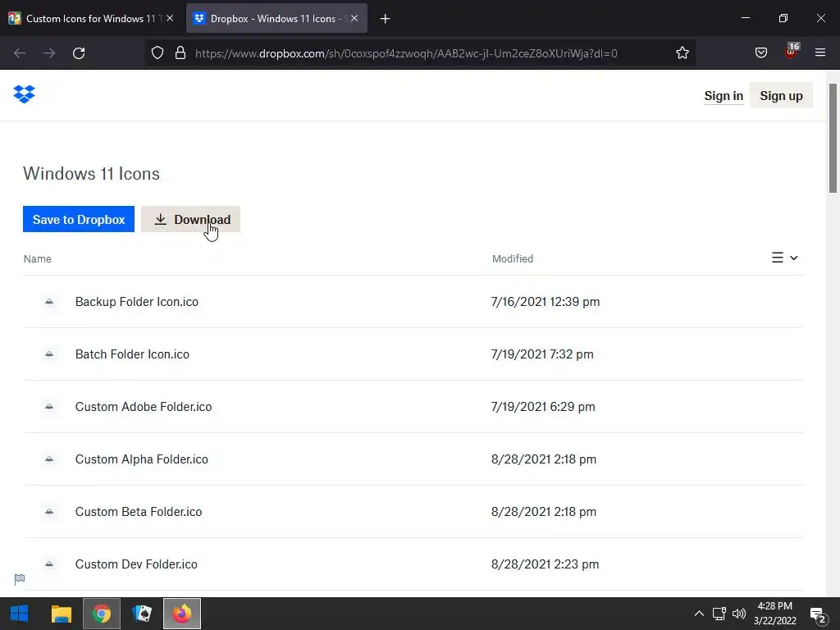Close the Dropbox tab
Viewport: 840px width, 630px height.
(354, 18)
